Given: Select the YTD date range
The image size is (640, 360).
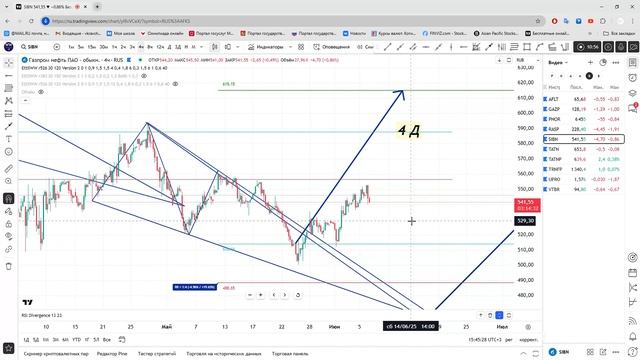Looking at the screenshot, I should click(x=76, y=340).
